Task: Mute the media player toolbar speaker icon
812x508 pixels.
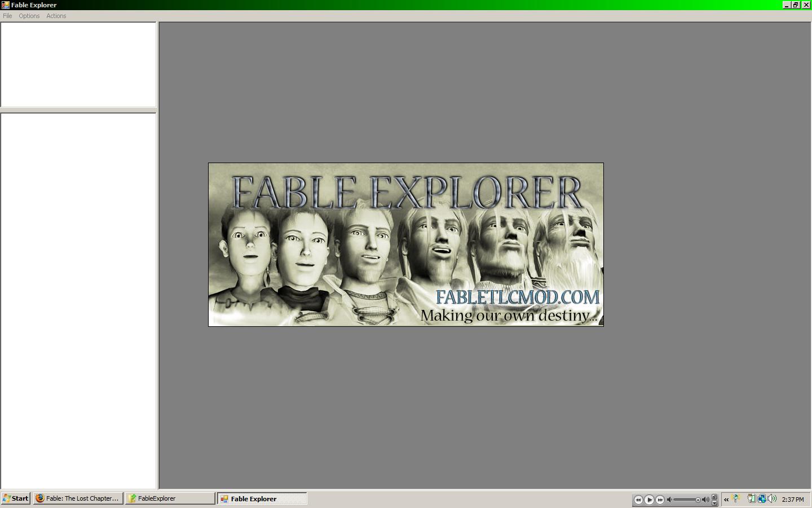Action: pos(669,500)
